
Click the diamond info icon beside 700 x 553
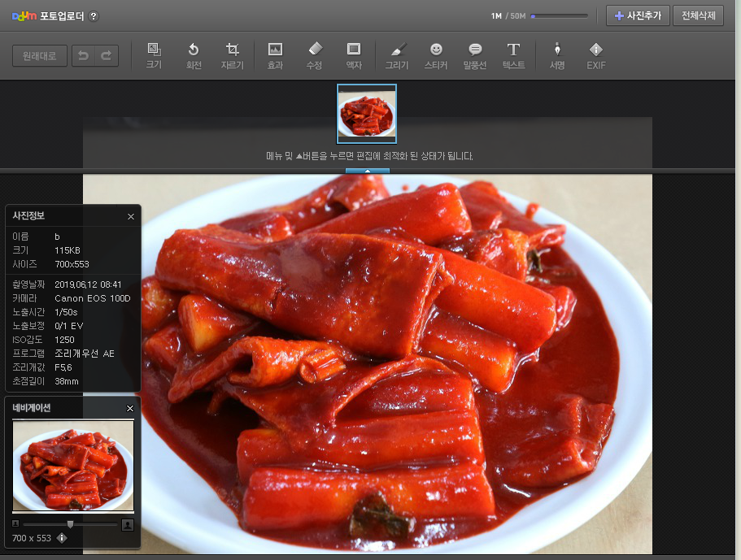pyautogui.click(x=62, y=538)
